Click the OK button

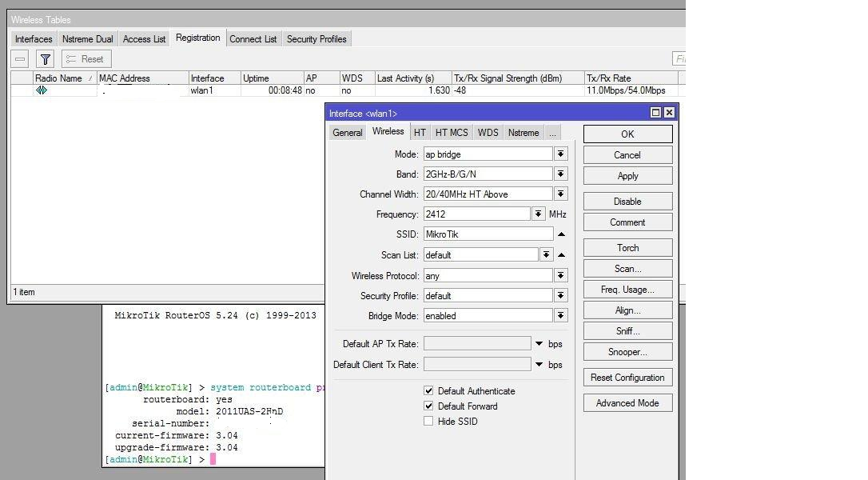click(x=627, y=134)
